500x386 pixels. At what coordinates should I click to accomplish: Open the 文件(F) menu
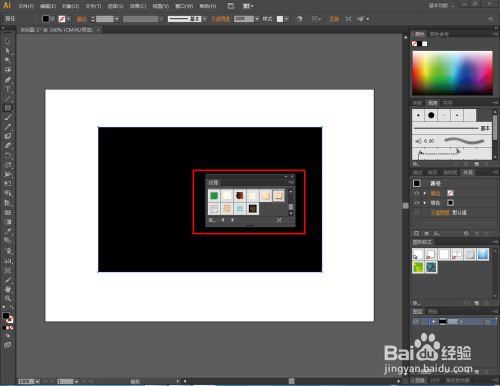26,6
